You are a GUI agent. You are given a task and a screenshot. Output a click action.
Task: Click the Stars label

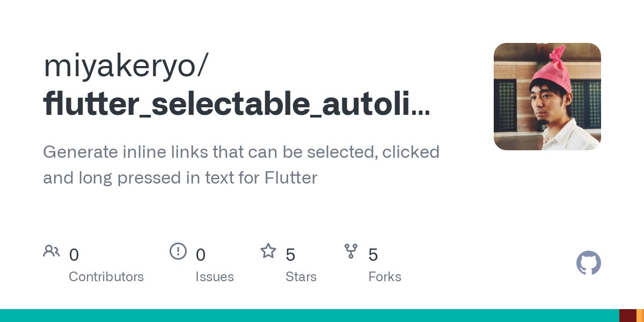(x=301, y=277)
